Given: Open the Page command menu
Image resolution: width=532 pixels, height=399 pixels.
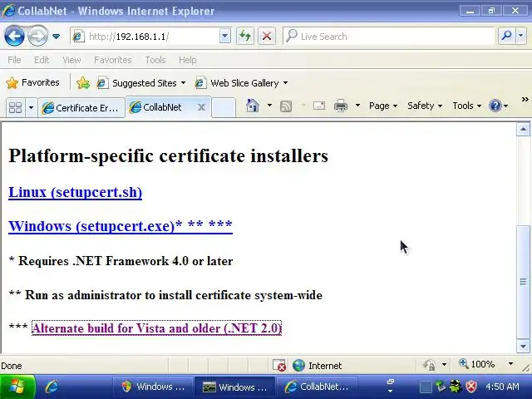Looking at the screenshot, I should tap(383, 106).
